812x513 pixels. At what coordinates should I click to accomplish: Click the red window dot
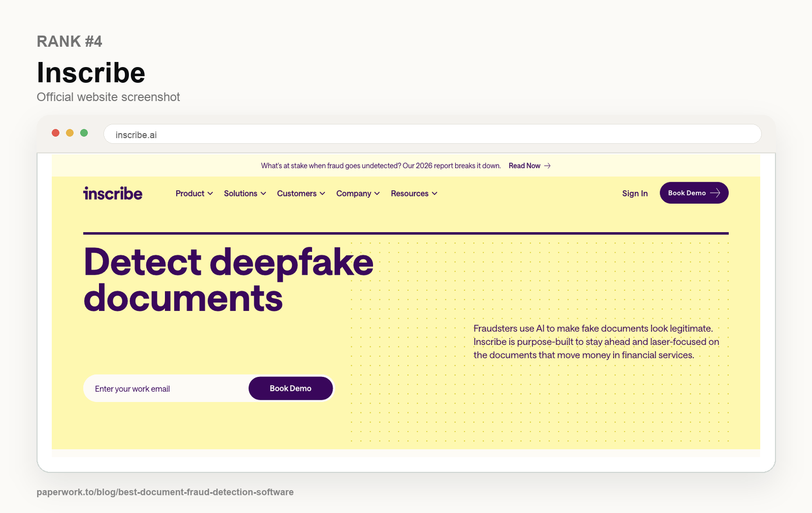pyautogui.click(x=56, y=133)
